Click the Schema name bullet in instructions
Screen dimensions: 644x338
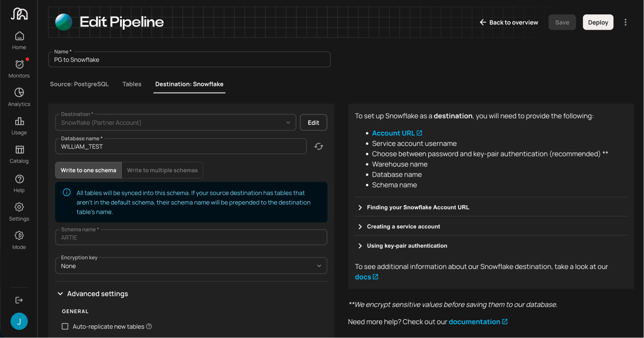[x=394, y=185]
